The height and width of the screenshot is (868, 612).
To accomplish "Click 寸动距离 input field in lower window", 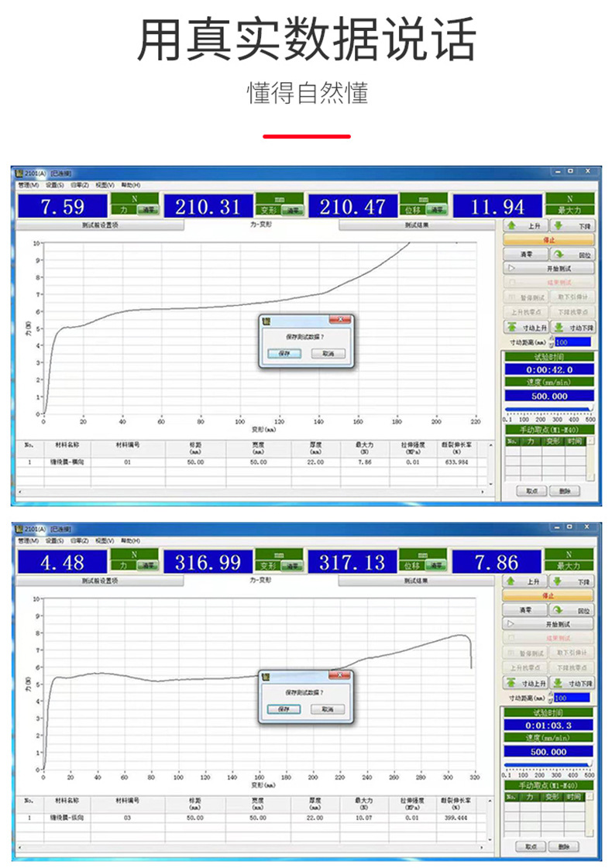I will (x=572, y=697).
